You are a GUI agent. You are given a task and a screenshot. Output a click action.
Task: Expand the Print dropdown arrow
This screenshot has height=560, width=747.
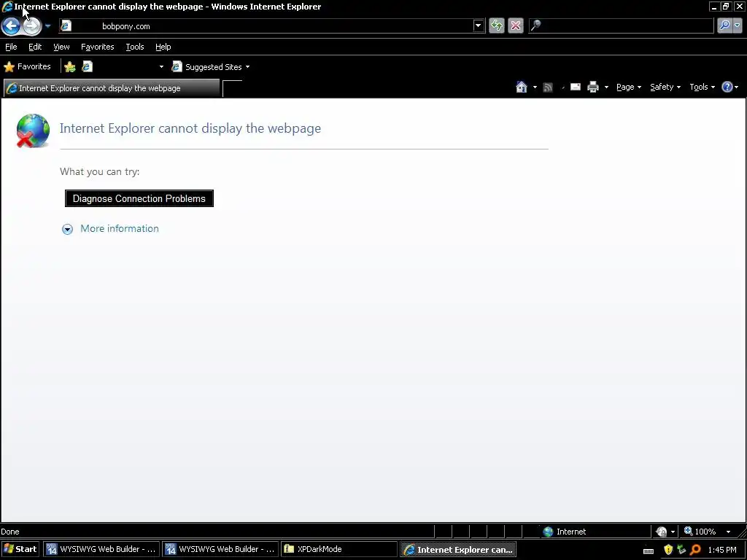pos(606,87)
